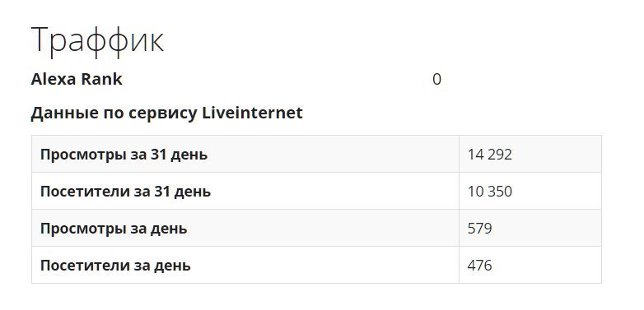Click the word Посетители in the last row
Image resolution: width=644 pixels, height=310 pixels.
pos(85,266)
